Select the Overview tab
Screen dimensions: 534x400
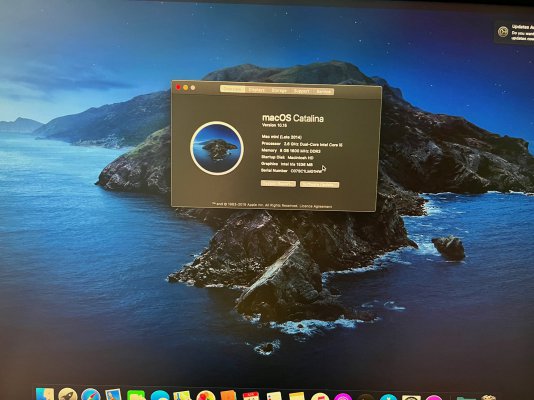233,90
